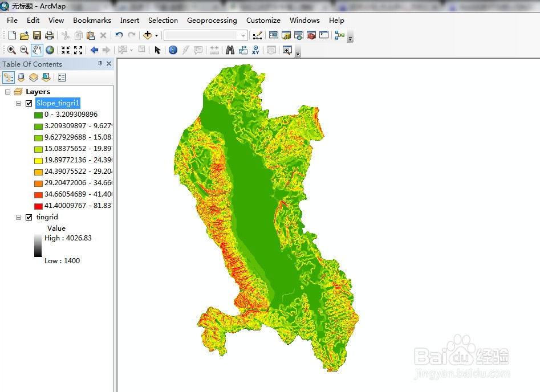Uncheck tingrid layer visibility
This screenshot has width=540, height=392.
pyautogui.click(x=29, y=217)
